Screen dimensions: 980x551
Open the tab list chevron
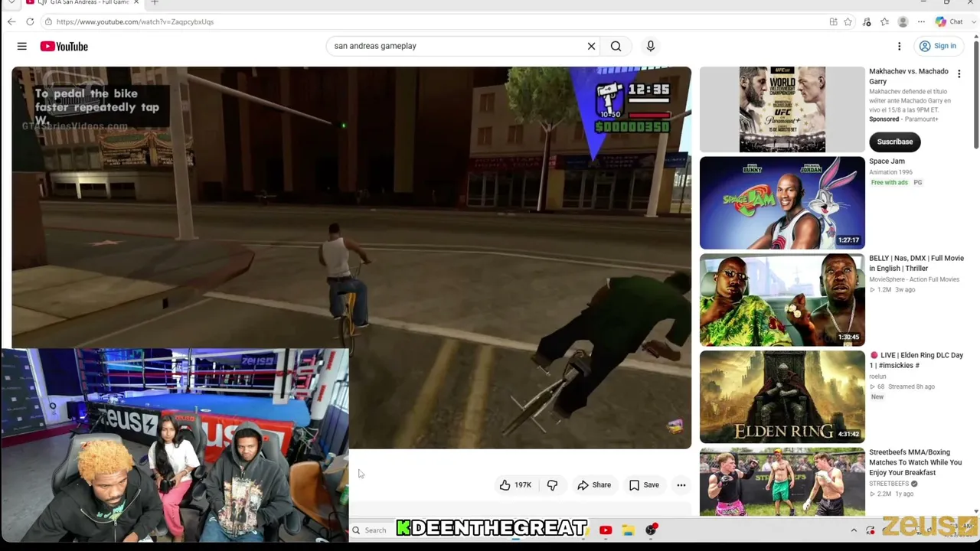click(x=11, y=3)
